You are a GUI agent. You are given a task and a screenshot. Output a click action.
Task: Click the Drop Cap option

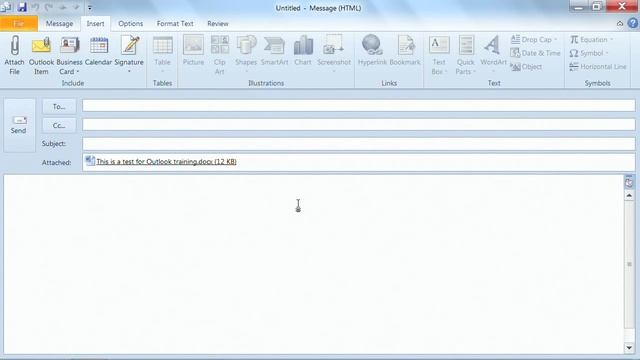533,40
